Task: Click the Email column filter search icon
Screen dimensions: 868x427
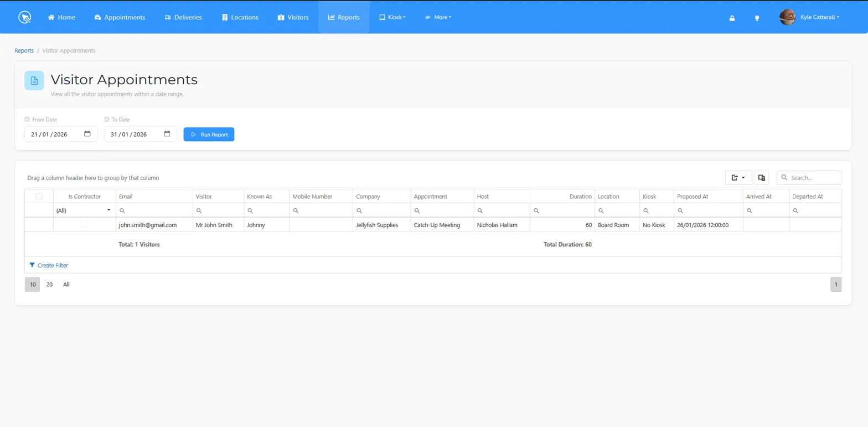Action: coord(122,210)
